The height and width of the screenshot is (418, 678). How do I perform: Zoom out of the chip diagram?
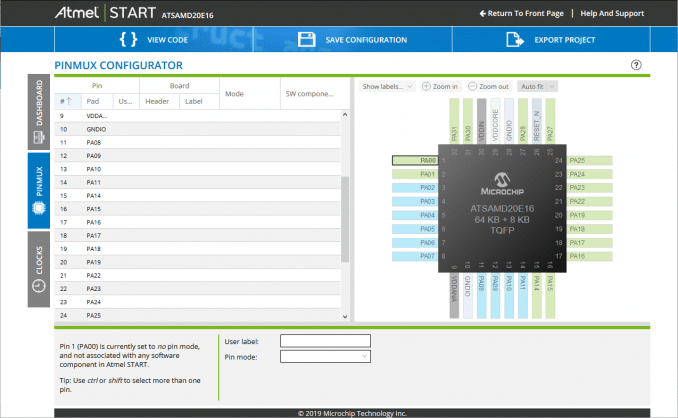488,87
